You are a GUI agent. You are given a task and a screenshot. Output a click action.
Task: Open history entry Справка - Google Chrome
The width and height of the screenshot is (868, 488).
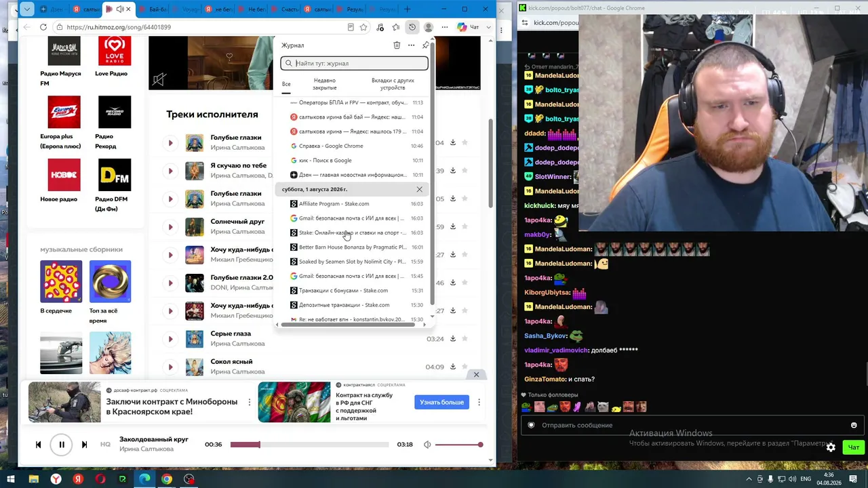[357, 146]
